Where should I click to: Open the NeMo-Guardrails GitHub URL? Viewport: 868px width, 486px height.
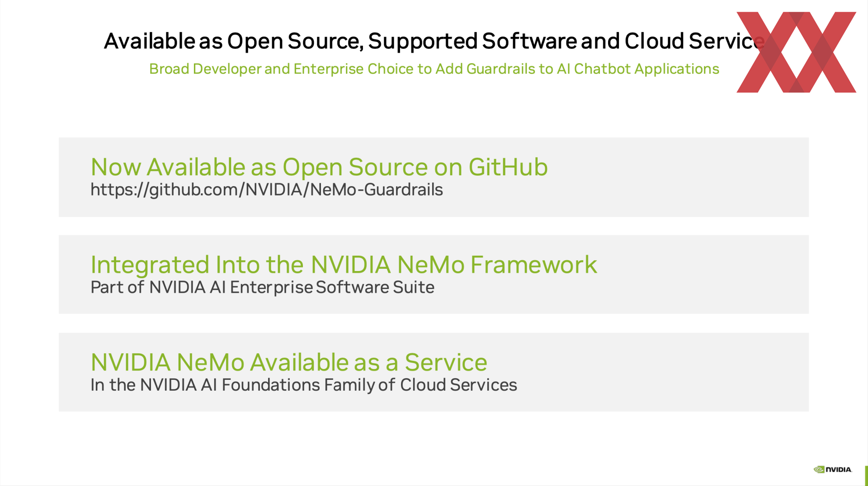(x=267, y=190)
